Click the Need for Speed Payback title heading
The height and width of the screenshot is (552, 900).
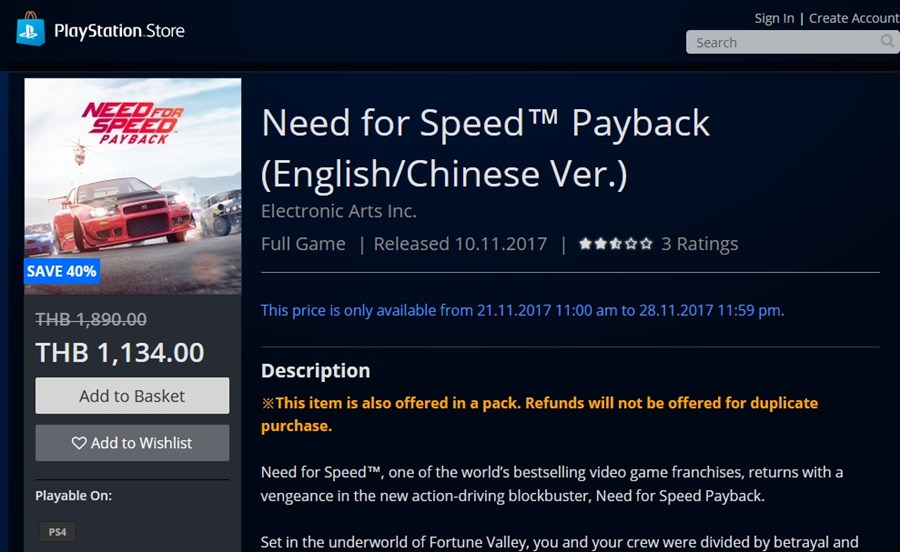pos(486,148)
